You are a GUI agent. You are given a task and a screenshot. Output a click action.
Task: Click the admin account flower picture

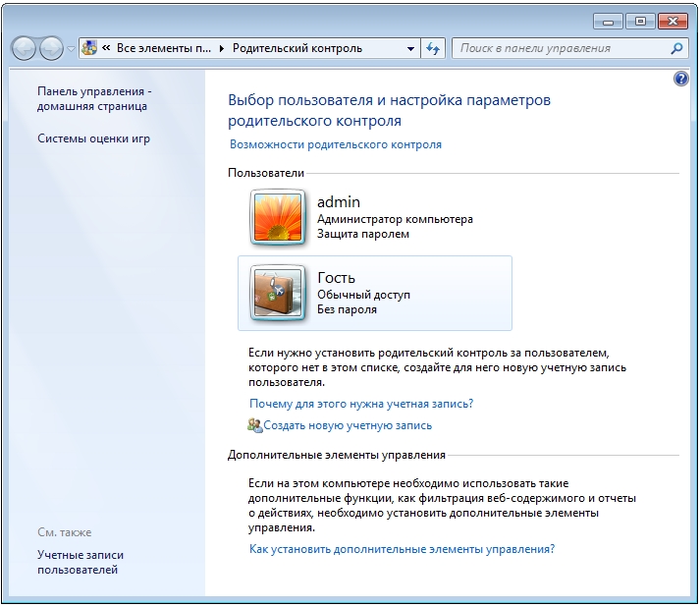pos(278,217)
